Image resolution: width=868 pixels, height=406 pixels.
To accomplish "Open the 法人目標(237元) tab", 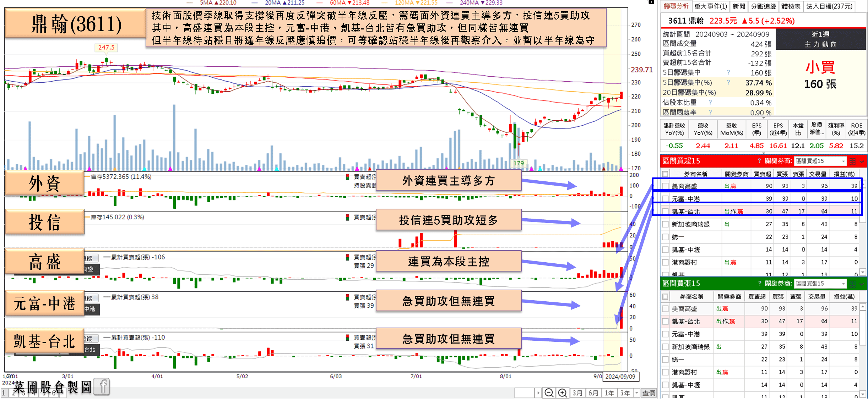I will [829, 6].
